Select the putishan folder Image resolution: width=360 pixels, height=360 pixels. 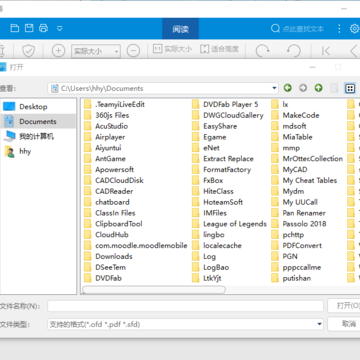coord(291,278)
